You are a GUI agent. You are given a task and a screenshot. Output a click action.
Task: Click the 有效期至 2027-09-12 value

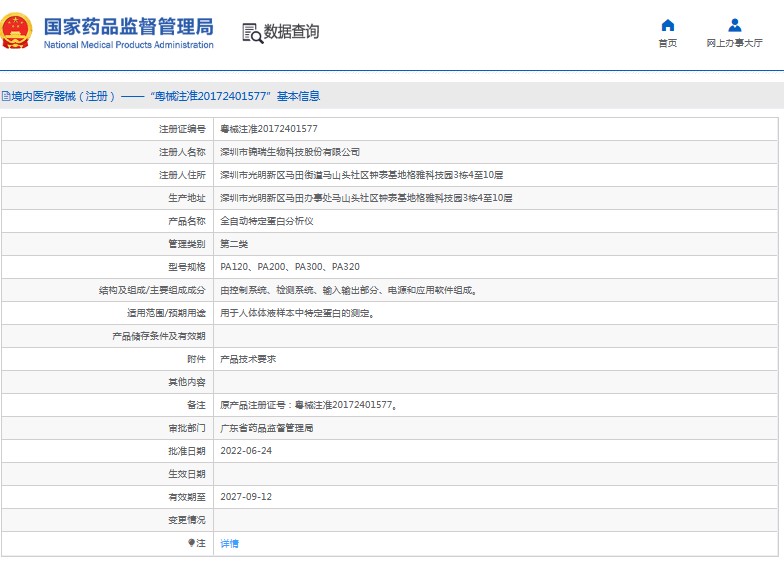pos(246,497)
